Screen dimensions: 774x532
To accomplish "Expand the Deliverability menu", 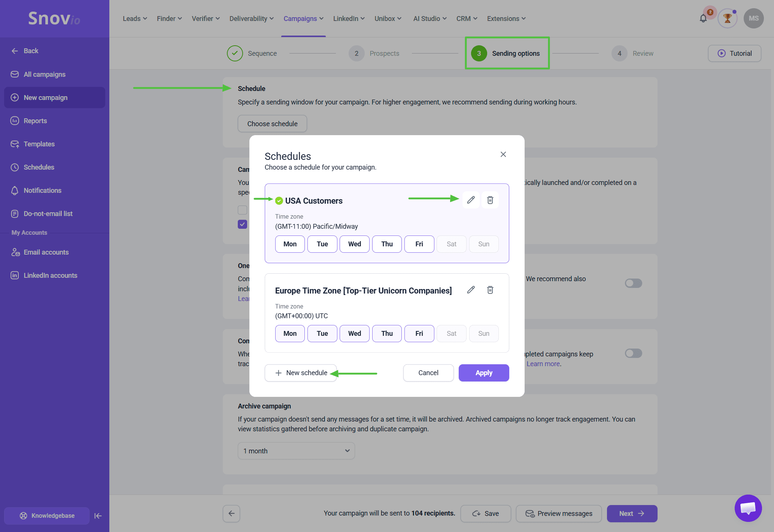I will [x=251, y=19].
